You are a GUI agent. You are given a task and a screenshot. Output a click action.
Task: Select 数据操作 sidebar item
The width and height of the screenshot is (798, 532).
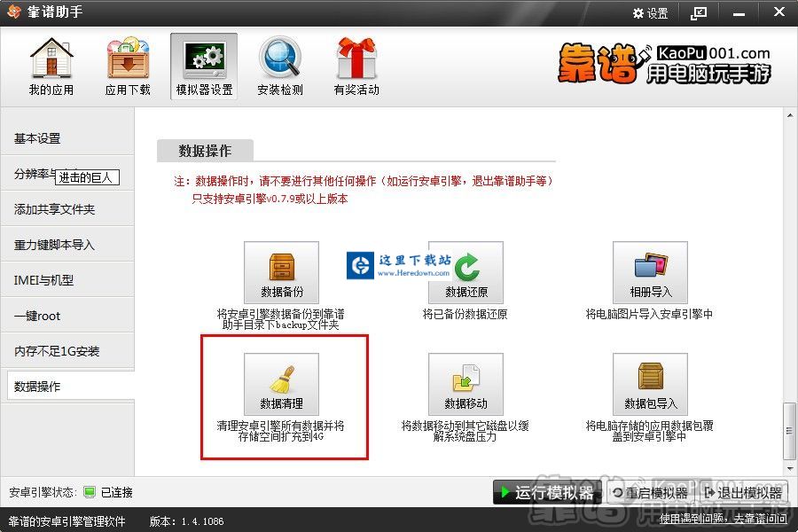pyautogui.click(x=71, y=387)
